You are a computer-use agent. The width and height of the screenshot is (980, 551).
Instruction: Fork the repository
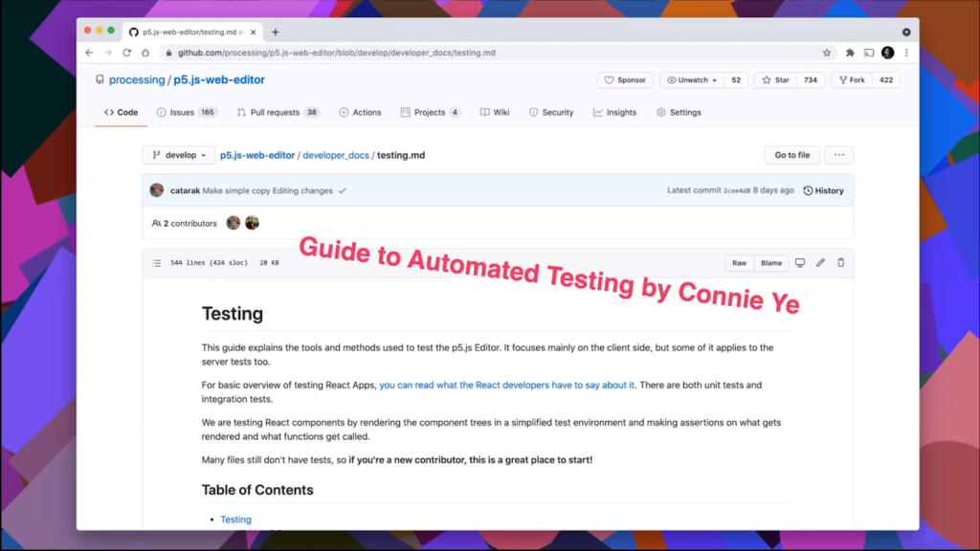pos(852,80)
